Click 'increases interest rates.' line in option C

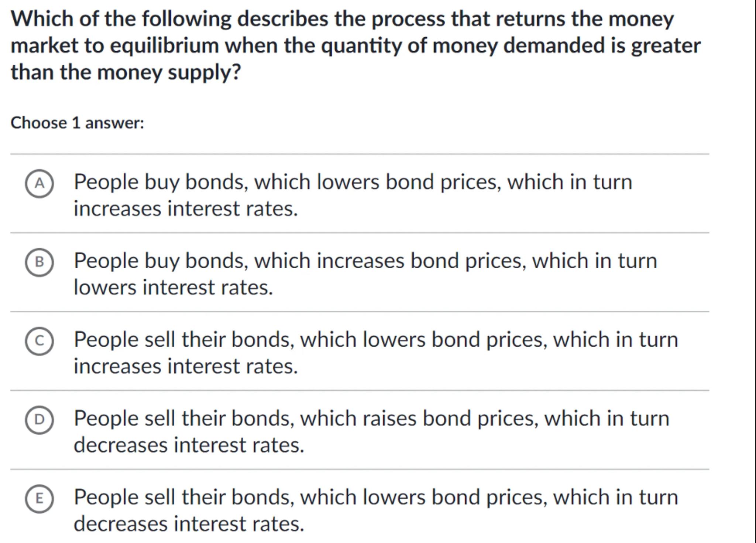185,366
